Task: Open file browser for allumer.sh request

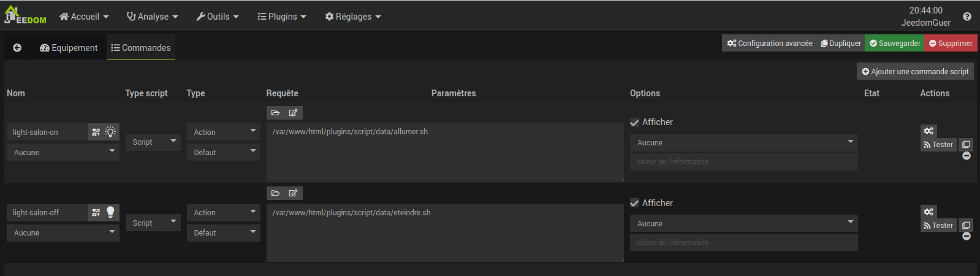Action: point(276,113)
